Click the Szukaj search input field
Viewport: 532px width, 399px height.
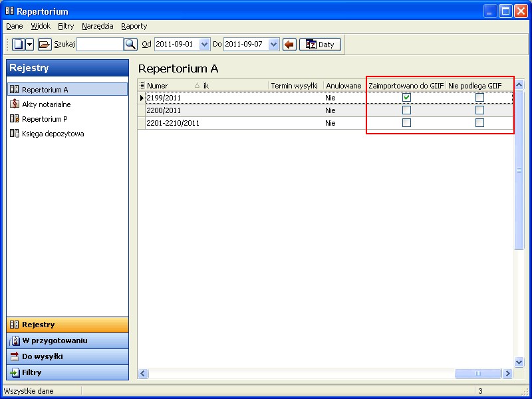[x=100, y=45]
